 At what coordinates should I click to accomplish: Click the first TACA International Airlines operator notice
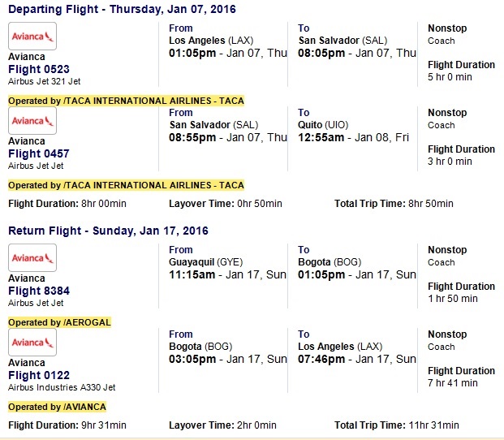[x=127, y=101]
